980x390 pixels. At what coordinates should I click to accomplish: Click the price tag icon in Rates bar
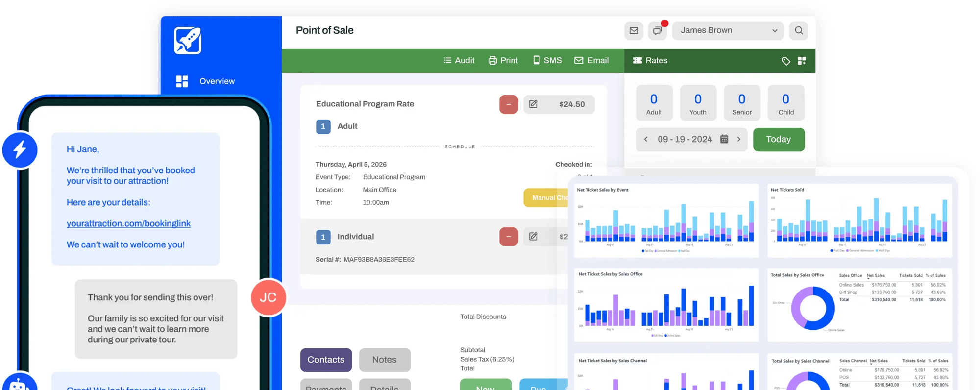785,61
